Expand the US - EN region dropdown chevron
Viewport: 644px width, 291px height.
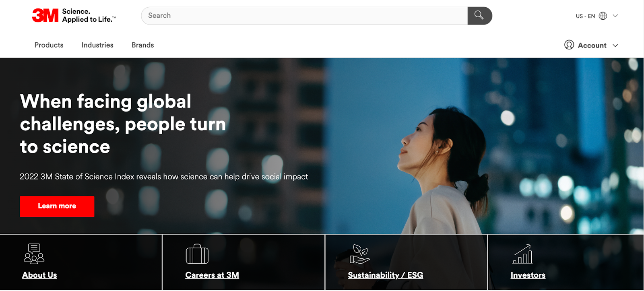615,16
